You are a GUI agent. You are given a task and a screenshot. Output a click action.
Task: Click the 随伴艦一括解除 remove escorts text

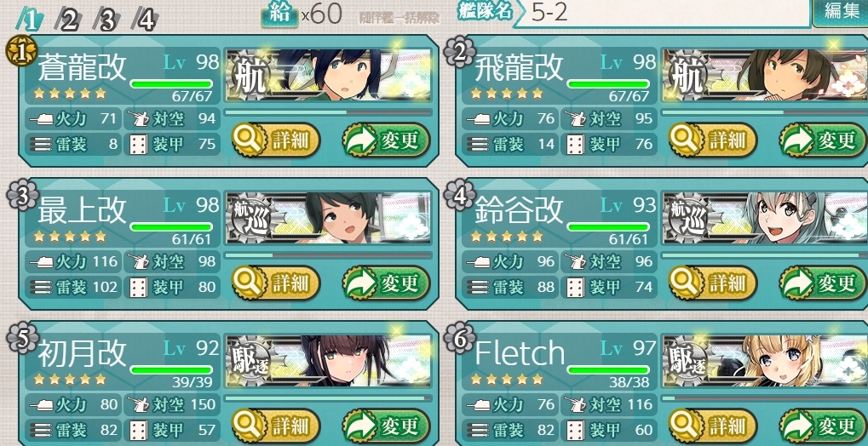pos(400,18)
